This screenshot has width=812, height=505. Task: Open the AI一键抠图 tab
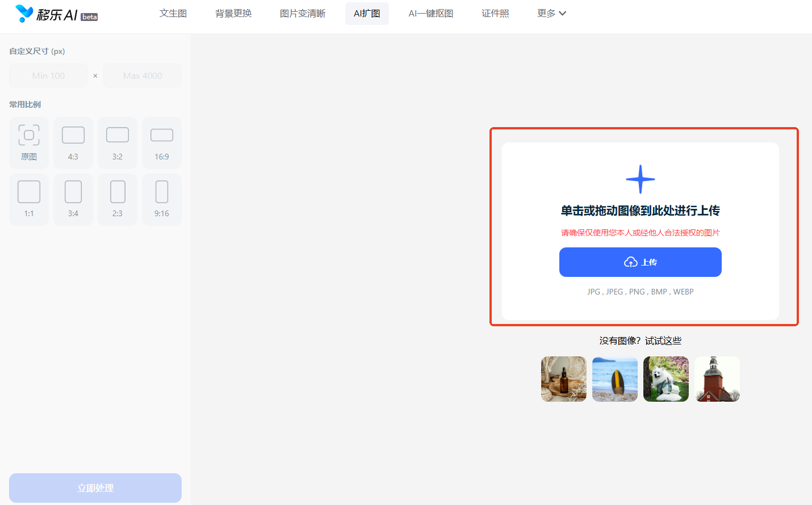431,13
